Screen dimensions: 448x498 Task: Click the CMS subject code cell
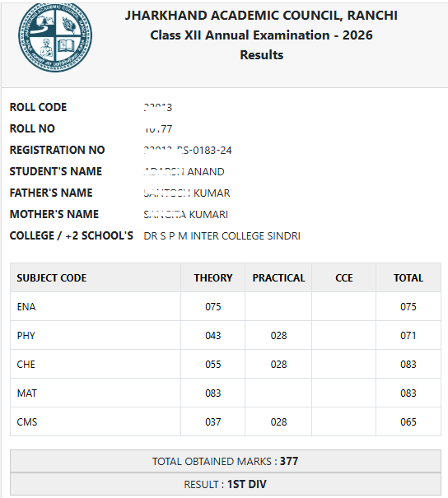point(96,421)
